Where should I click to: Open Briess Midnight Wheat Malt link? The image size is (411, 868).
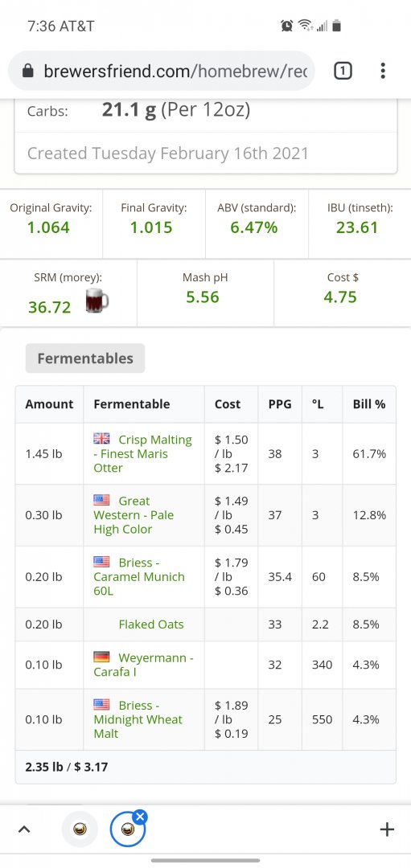(x=138, y=719)
